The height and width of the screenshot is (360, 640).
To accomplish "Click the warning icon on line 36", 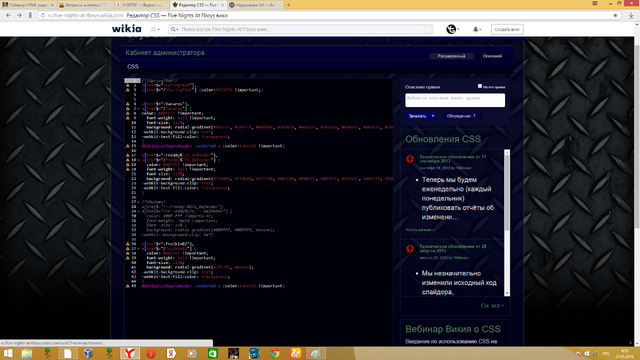I will click(127, 244).
